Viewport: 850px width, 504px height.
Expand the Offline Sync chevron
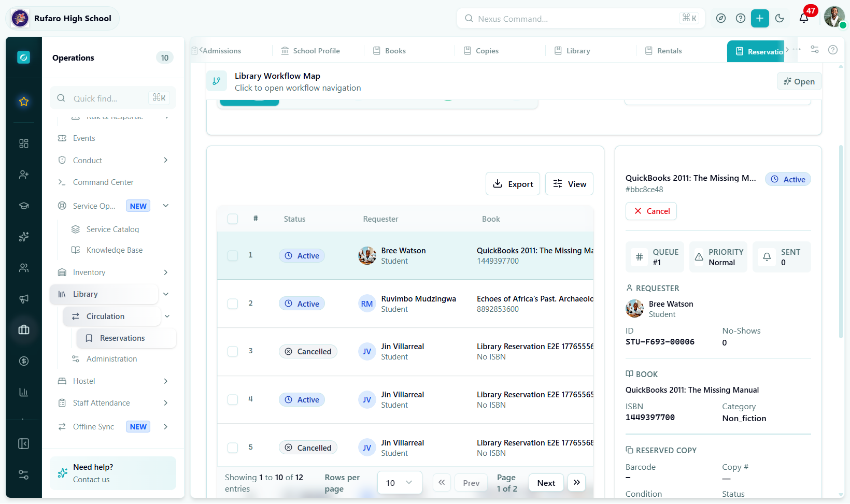(166, 427)
